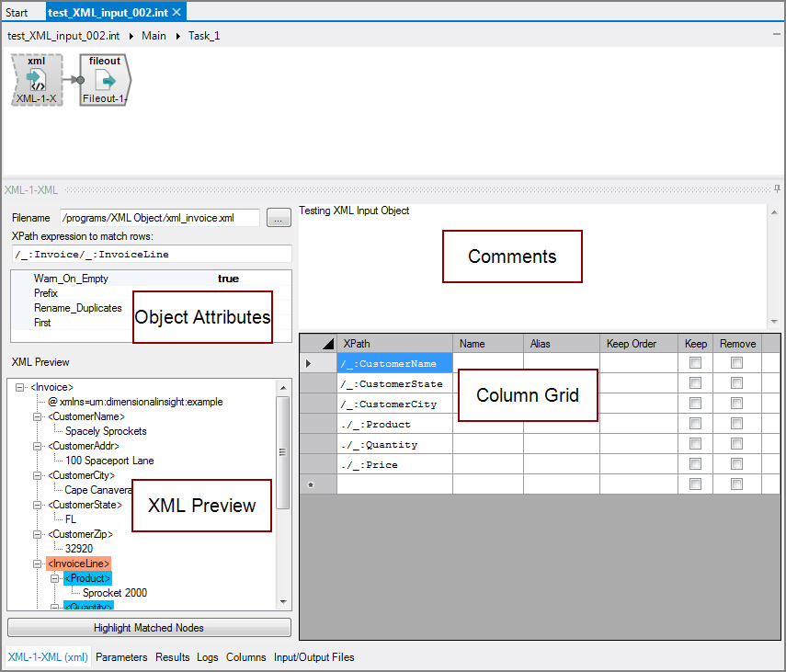Image resolution: width=786 pixels, height=672 pixels.
Task: Collapse the Invoice root tree node
Action: point(21,388)
